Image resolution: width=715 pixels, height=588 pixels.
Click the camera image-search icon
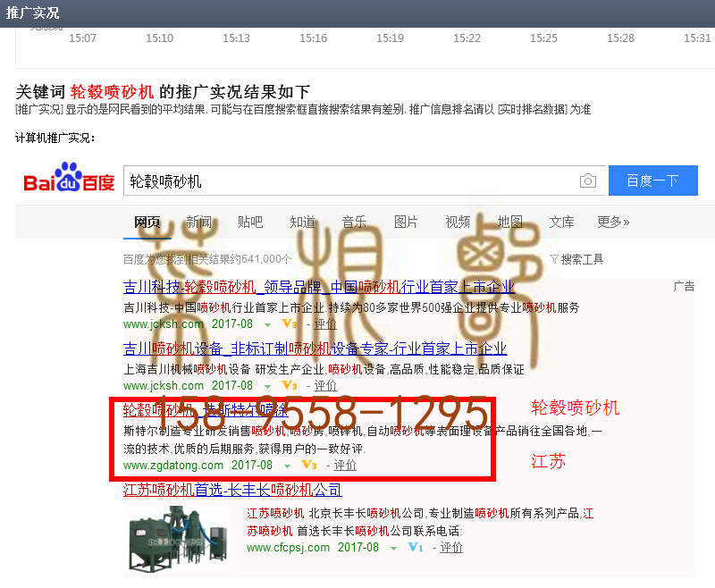tap(588, 181)
